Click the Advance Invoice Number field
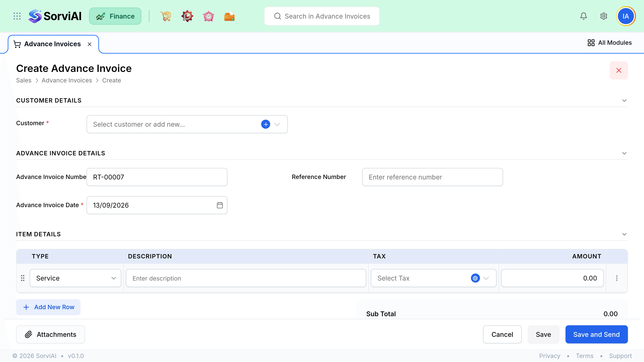 (157, 177)
